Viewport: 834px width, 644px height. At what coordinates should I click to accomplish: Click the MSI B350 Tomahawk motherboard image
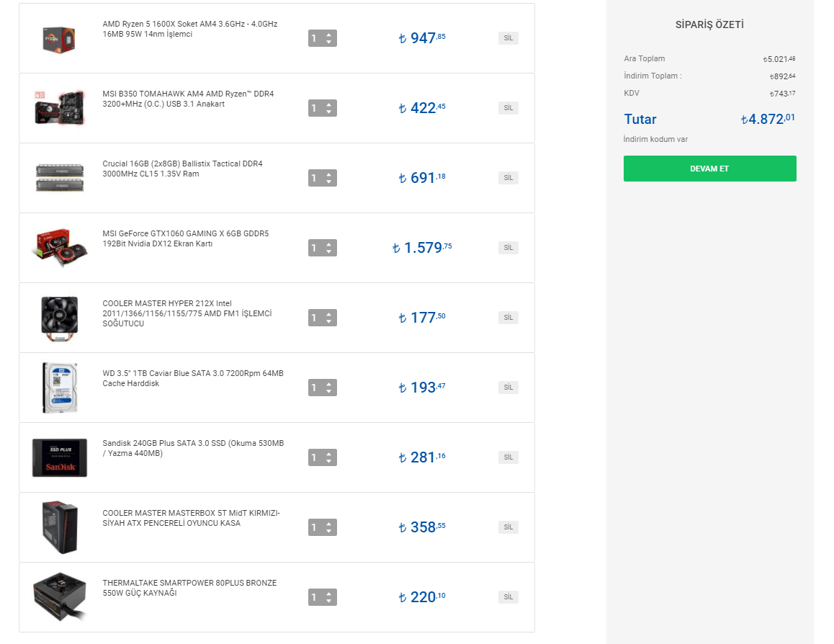(x=59, y=108)
